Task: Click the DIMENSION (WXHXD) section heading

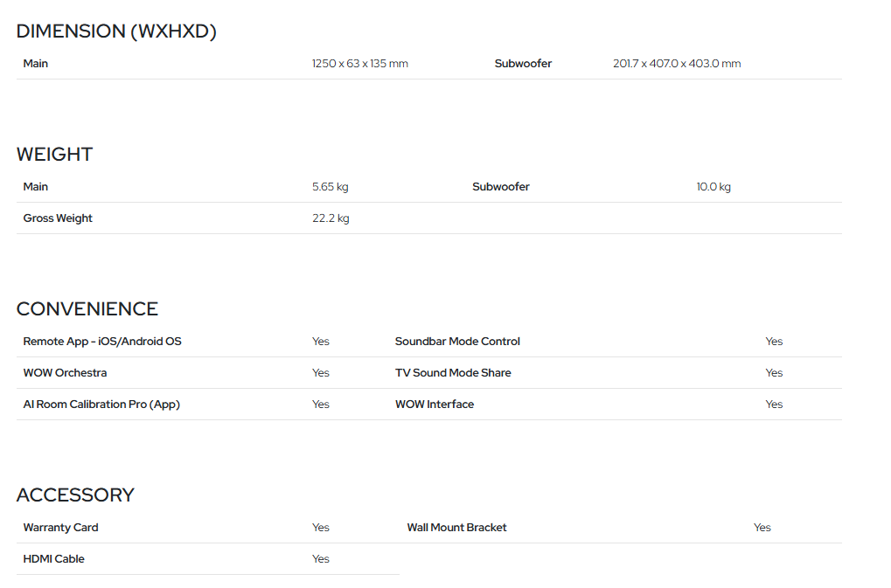Action: [116, 31]
